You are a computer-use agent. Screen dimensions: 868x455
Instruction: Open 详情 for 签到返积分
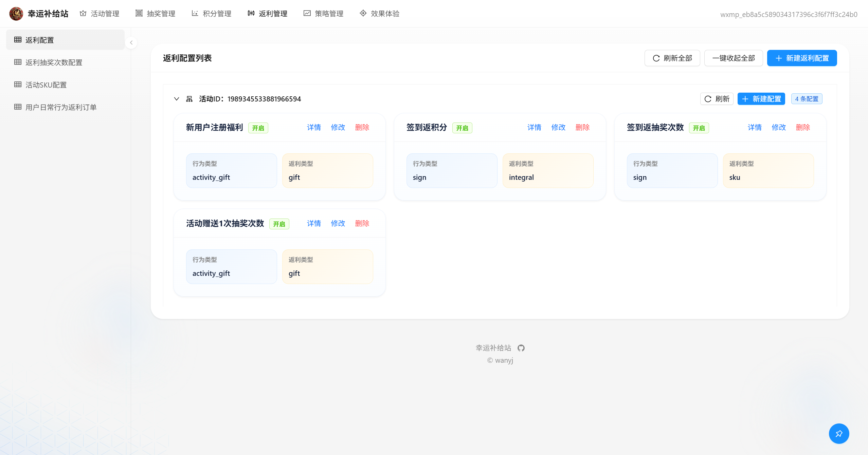[x=534, y=128]
